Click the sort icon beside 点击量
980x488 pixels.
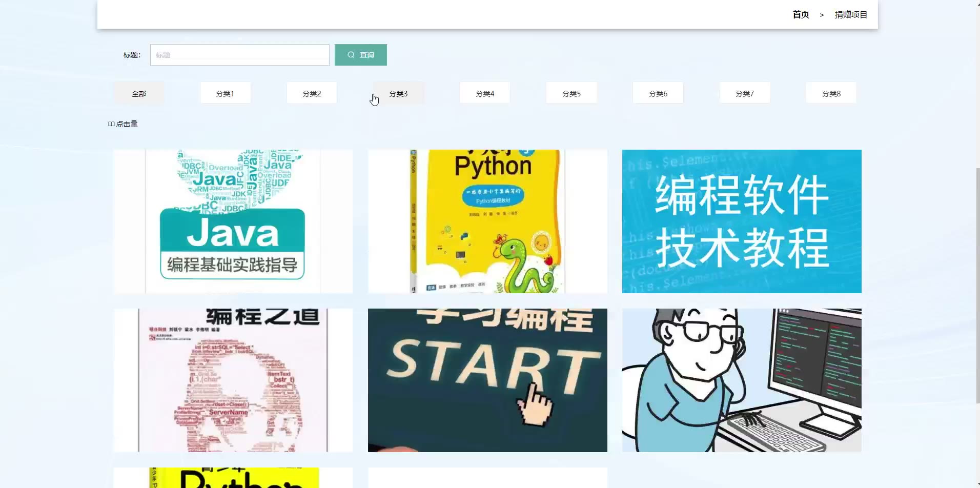coord(111,124)
